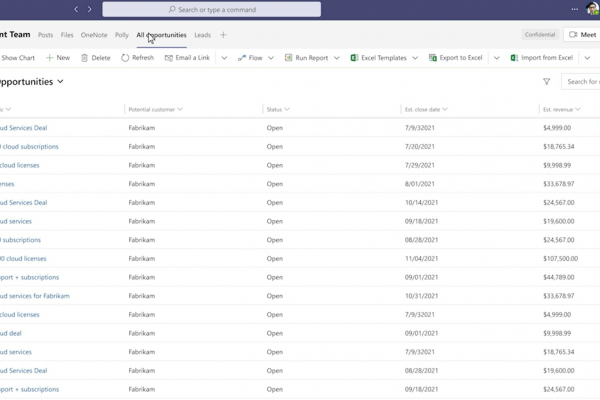The image size is (600, 400).
Task: Click the Import from Excel icon
Action: [514, 58]
